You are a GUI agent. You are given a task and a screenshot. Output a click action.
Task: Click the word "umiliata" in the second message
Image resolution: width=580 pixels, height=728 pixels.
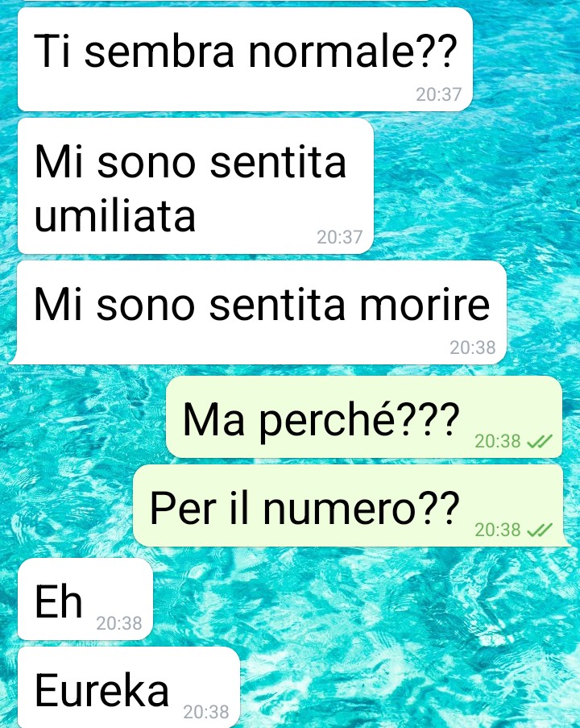pyautogui.click(x=115, y=215)
